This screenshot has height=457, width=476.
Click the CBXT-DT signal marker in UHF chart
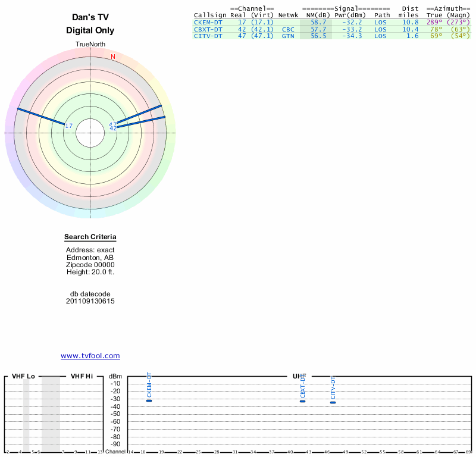coord(303,401)
